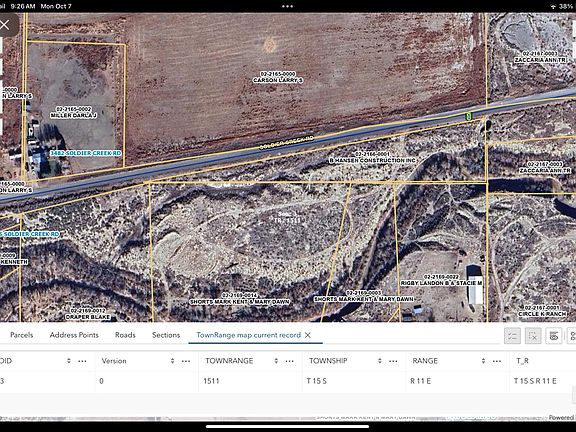Open the RANGE column options ellipsis
The width and height of the screenshot is (576, 432).
click(497, 361)
